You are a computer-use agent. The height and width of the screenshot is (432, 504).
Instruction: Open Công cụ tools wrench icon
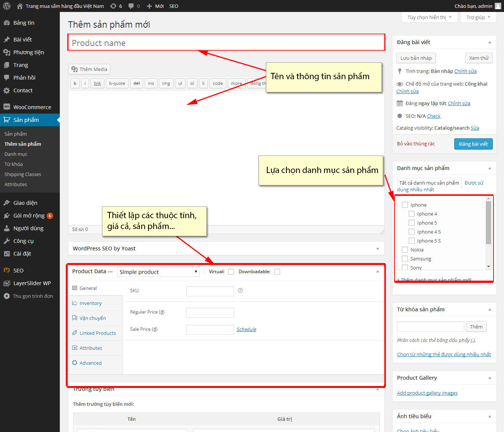[x=7, y=241]
